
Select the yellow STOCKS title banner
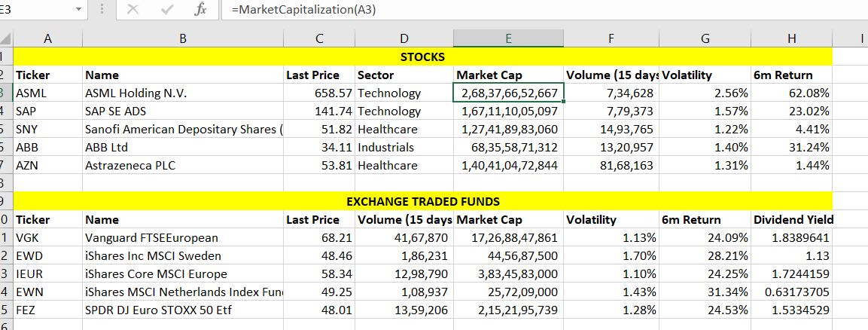tap(422, 57)
